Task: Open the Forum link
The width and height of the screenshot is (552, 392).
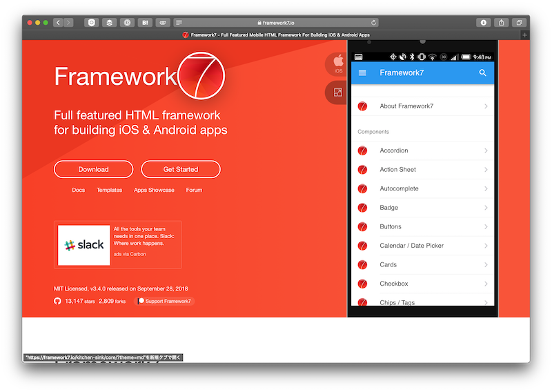Action: coord(194,190)
